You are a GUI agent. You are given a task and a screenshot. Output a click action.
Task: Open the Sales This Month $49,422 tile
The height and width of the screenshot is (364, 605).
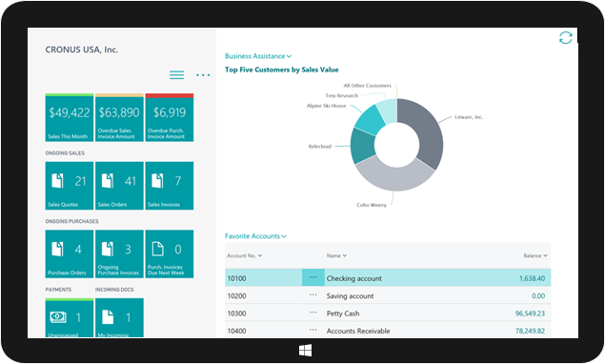click(70, 117)
